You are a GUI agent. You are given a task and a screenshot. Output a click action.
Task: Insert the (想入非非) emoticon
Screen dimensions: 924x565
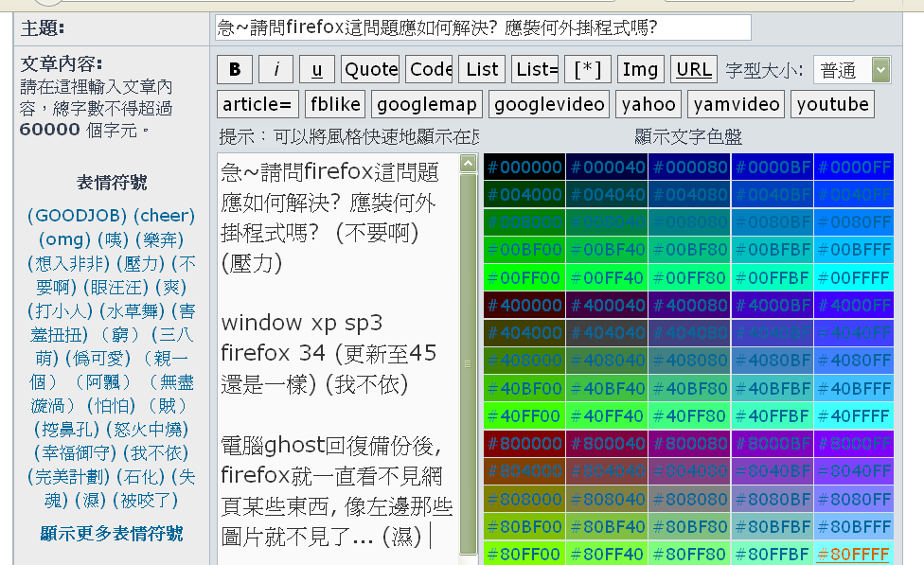(68, 263)
